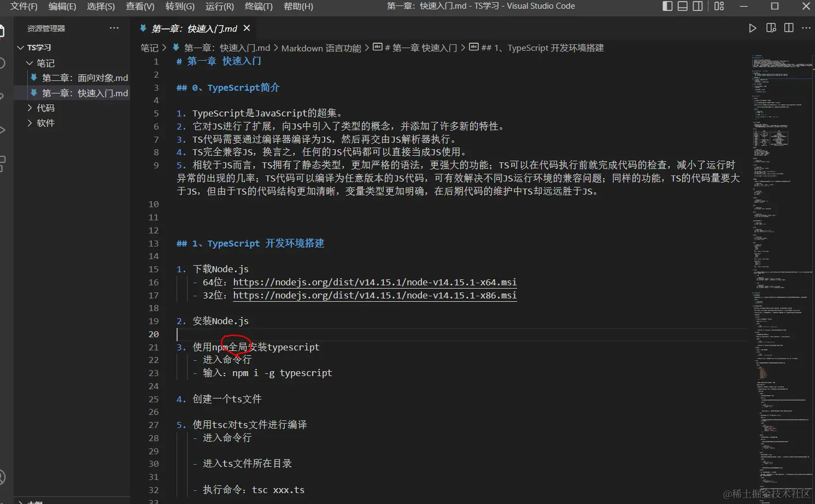Click 第一章:快速入门.md breadcrumb segment
The height and width of the screenshot is (504, 815).
227,48
